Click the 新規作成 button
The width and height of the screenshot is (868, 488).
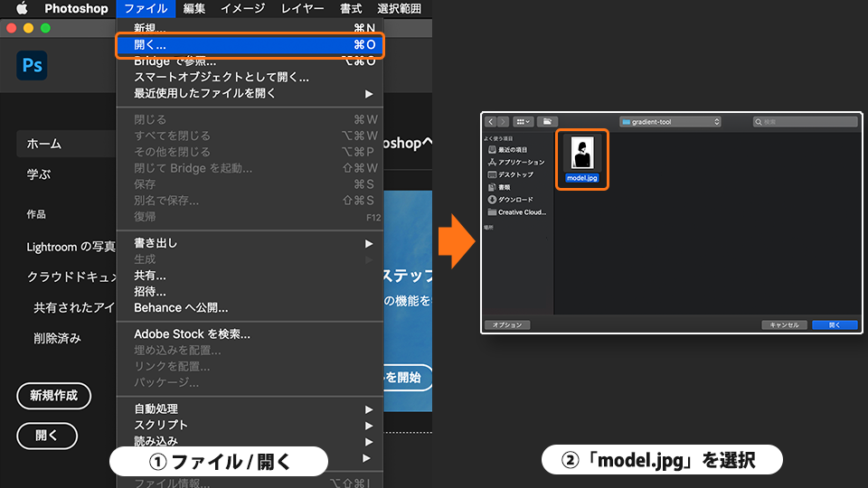pos(53,396)
